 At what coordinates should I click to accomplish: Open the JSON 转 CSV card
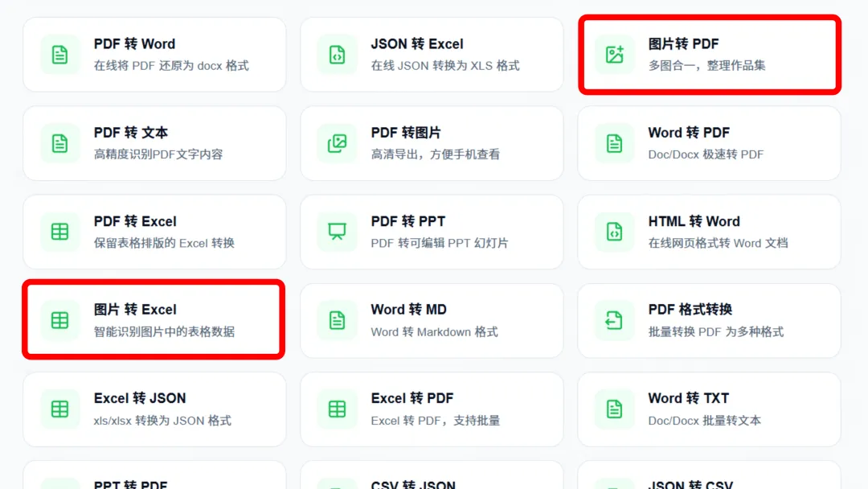709,475
